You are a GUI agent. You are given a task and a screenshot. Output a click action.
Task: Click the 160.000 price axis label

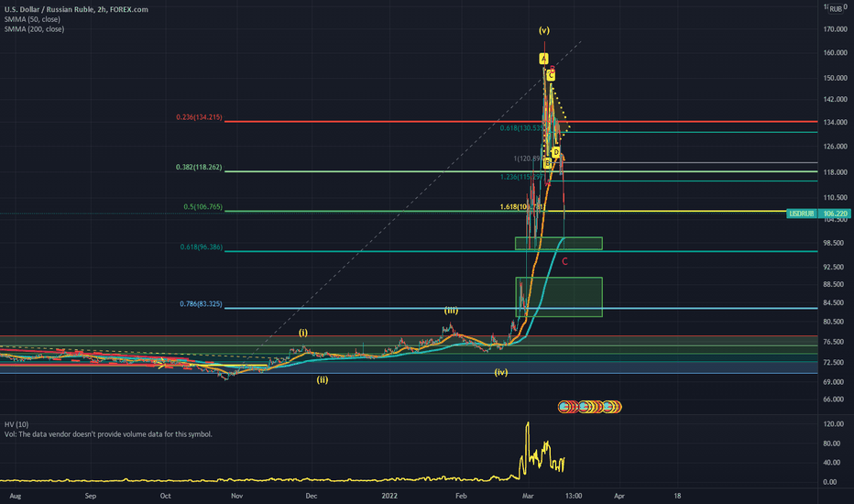click(836, 53)
